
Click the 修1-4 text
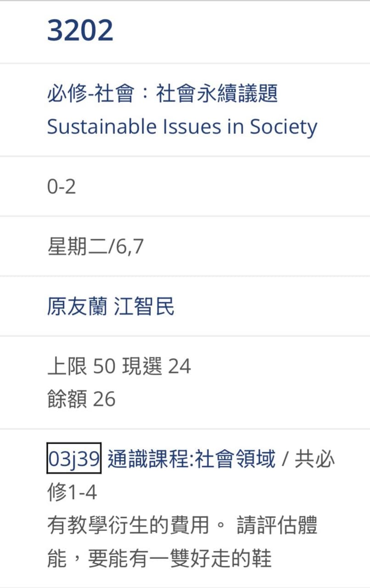72,492
